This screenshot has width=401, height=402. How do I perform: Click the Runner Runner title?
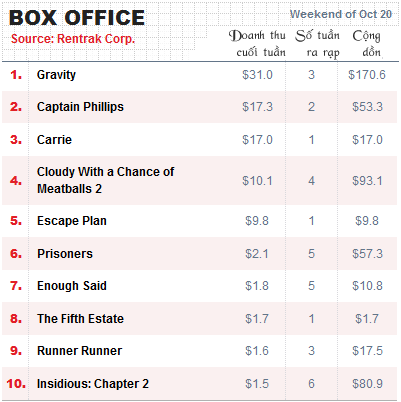click(x=79, y=351)
